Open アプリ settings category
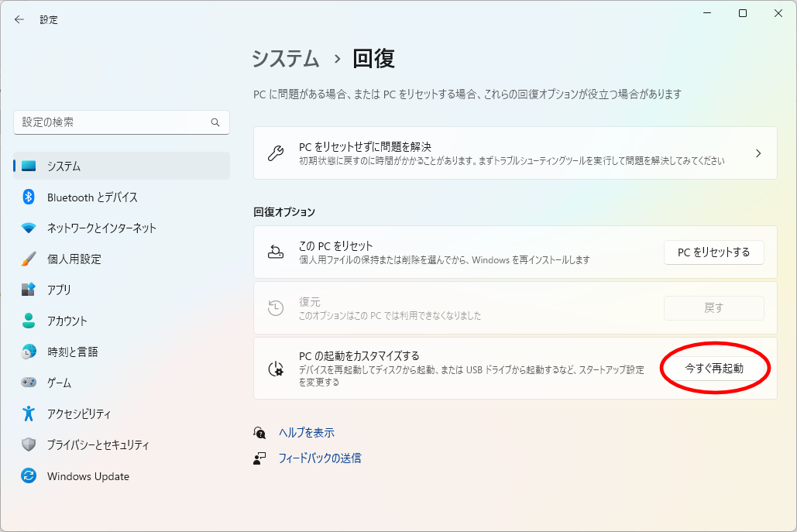 [x=59, y=290]
